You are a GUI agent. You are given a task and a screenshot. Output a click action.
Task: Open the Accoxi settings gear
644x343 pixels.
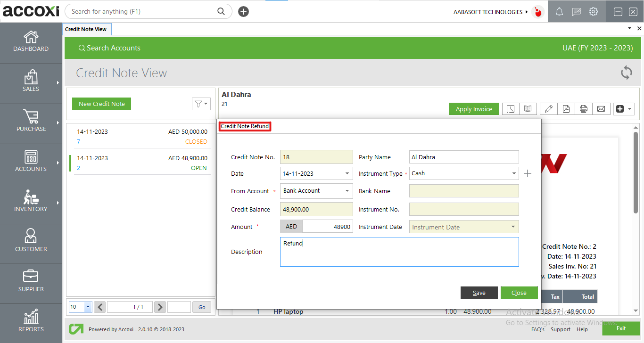(x=593, y=11)
